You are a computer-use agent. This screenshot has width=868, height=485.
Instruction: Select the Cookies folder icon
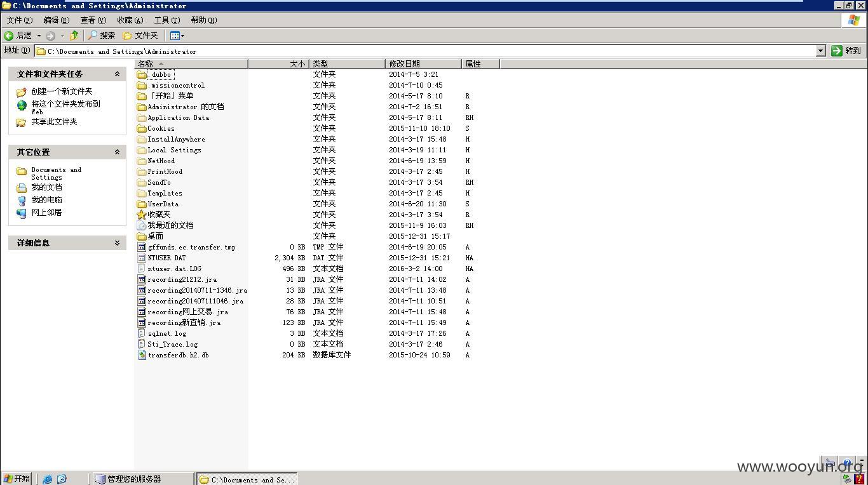[142, 128]
